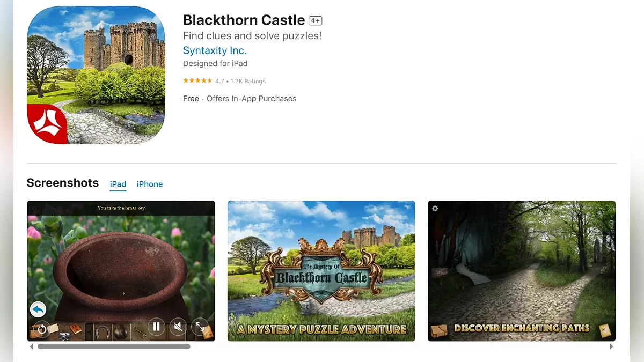644x362 pixels.
Task: Pause the video preview
Action: pos(156,327)
